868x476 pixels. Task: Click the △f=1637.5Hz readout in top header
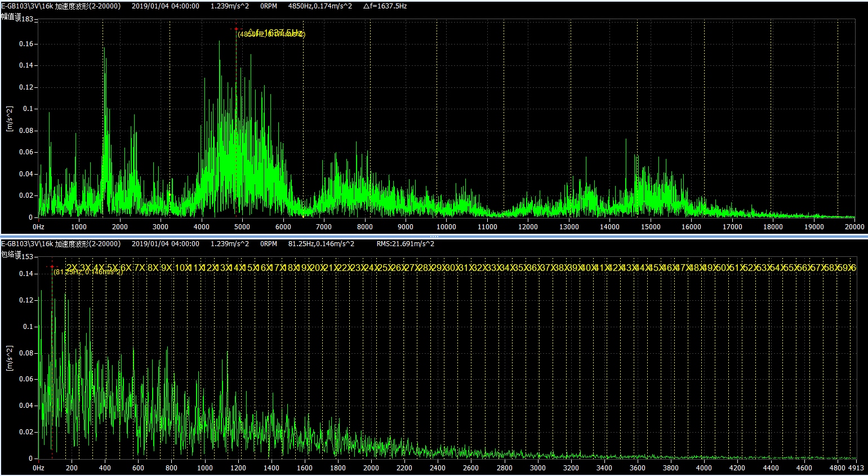coord(385,6)
